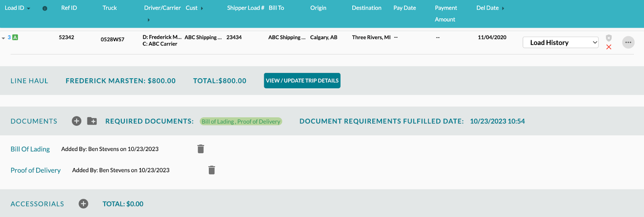644x217 pixels.
Task: Click the shipper load number 23434
Action: click(x=234, y=38)
